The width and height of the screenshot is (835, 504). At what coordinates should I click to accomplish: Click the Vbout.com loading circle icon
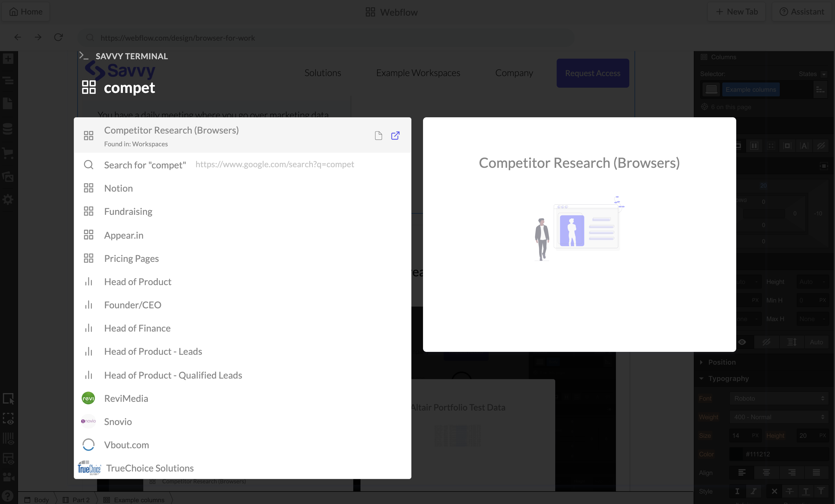tap(88, 445)
